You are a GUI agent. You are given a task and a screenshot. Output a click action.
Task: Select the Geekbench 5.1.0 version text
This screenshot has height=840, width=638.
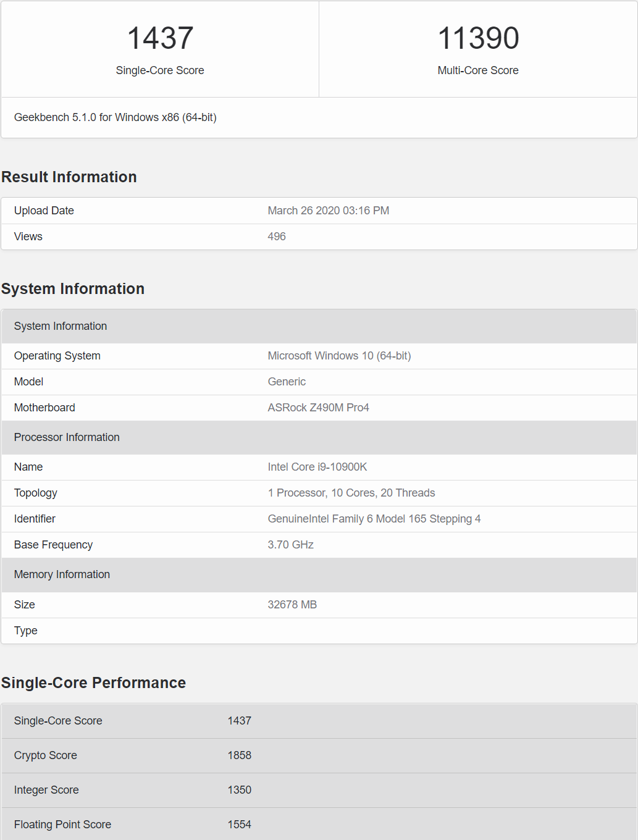tap(115, 117)
